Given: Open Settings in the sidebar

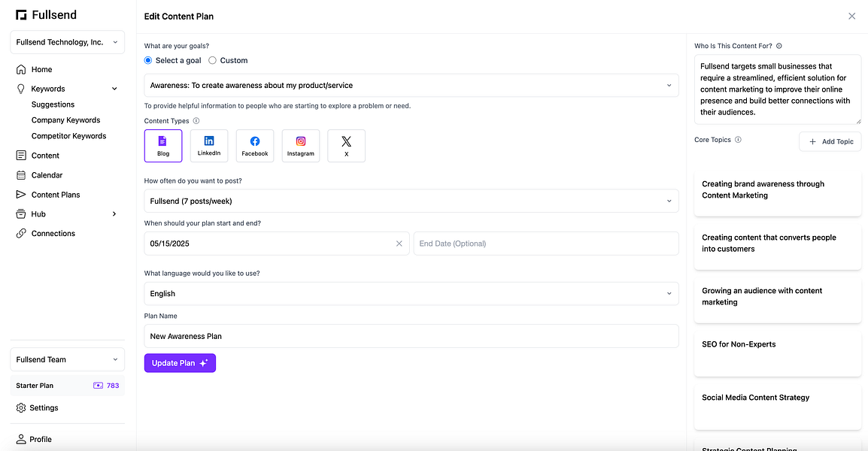Looking at the screenshot, I should [44, 407].
